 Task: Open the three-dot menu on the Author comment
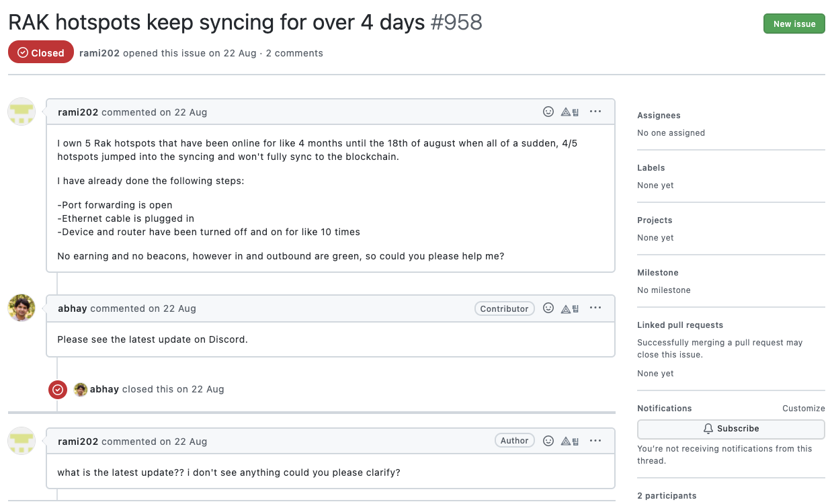(595, 441)
